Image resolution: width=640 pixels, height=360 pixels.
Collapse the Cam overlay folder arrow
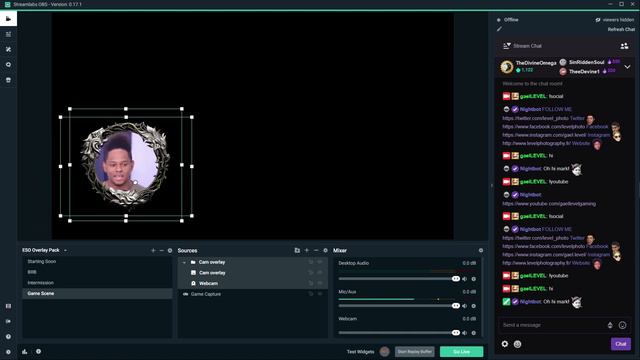tap(184, 262)
